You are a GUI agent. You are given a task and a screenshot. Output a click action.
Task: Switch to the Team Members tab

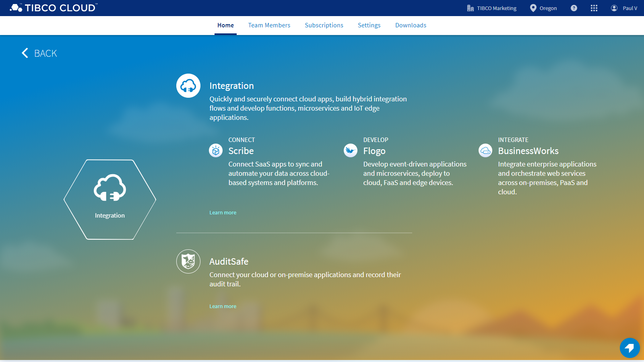(269, 25)
